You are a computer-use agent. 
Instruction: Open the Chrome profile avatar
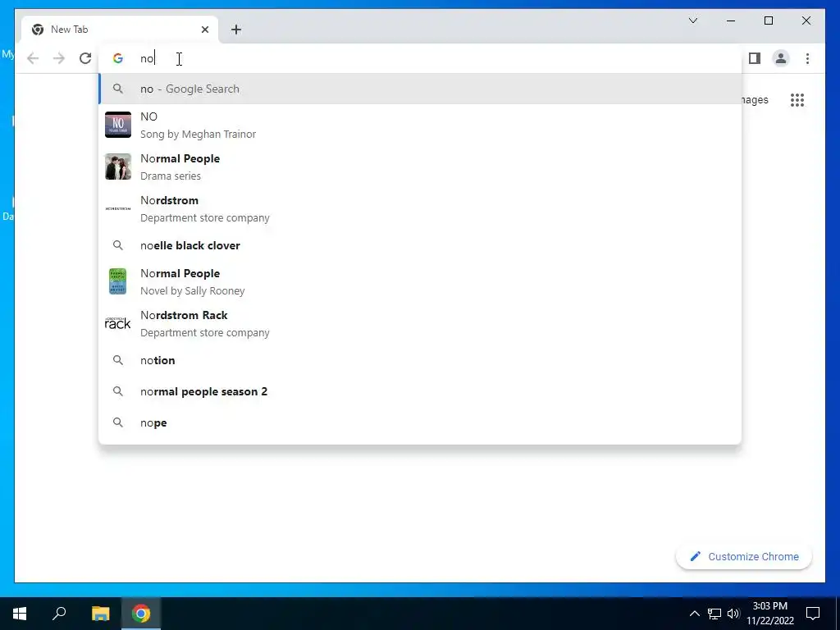(781, 58)
